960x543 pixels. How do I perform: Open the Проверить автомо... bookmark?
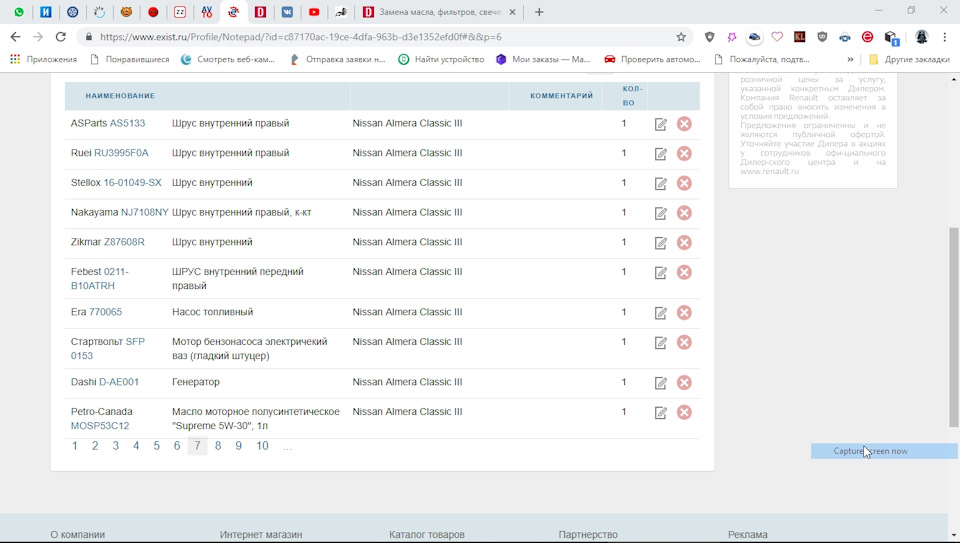(x=653, y=59)
